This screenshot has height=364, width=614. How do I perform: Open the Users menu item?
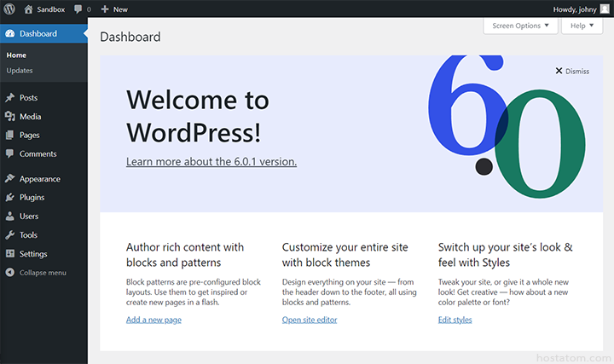(29, 217)
